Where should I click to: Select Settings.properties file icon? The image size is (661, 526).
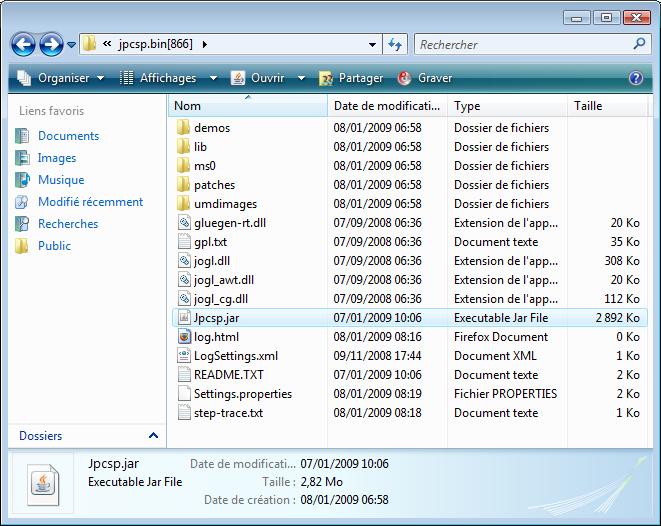(x=184, y=393)
